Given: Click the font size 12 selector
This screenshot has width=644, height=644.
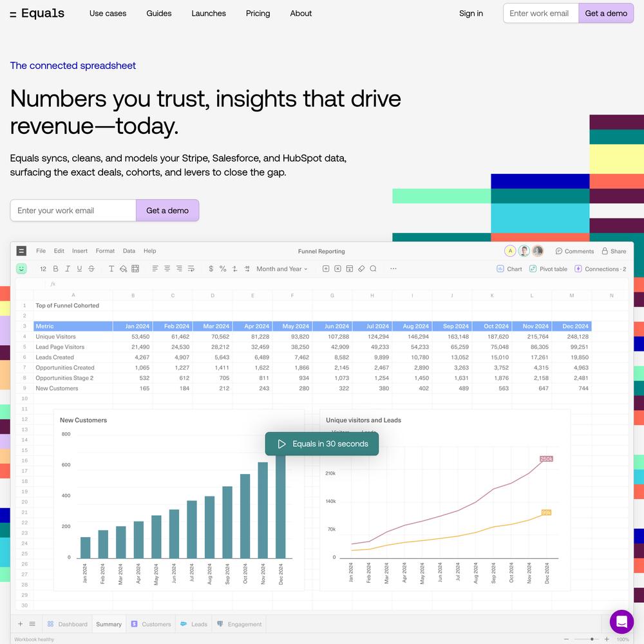Looking at the screenshot, I should pyautogui.click(x=43, y=269).
